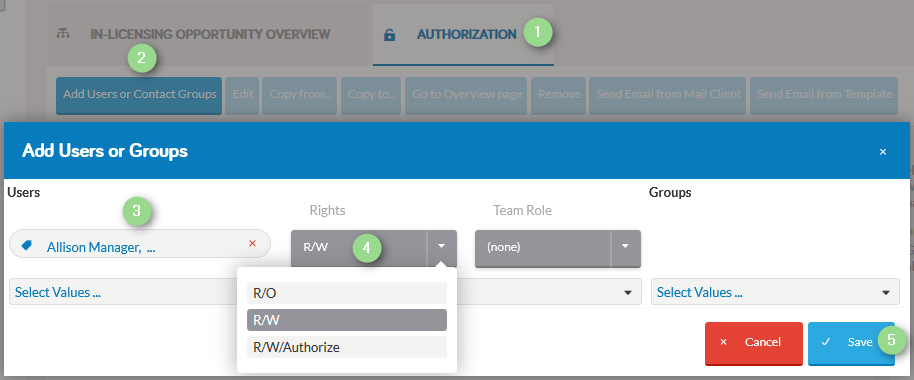Image resolution: width=914 pixels, height=380 pixels.
Task: Close the Add Users or Groups dialog
Action: click(x=883, y=152)
